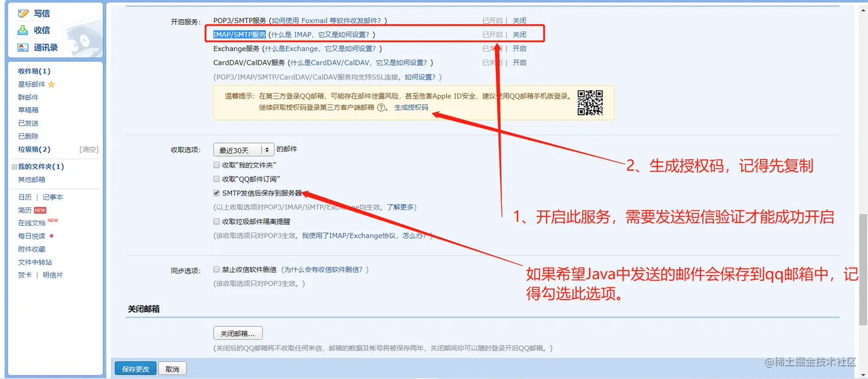Click the QR code image
This screenshot has height=379, width=868.
(x=590, y=103)
